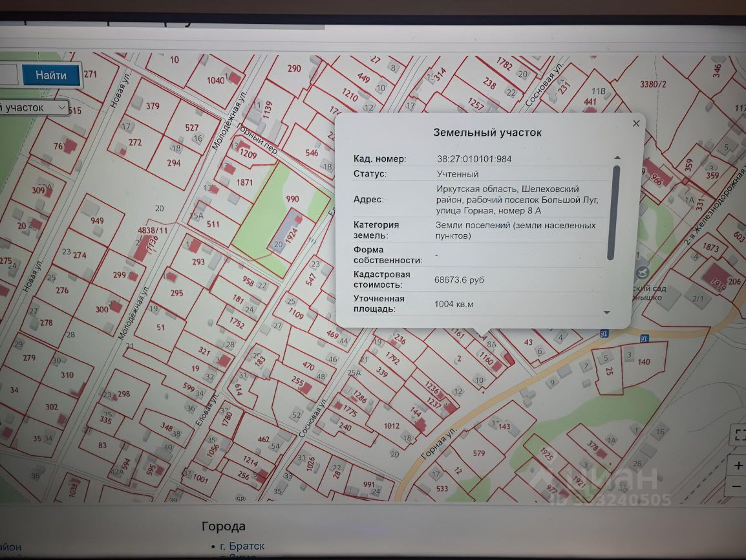Select parcel 949 on the map
The height and width of the screenshot is (560, 746).
[97, 221]
